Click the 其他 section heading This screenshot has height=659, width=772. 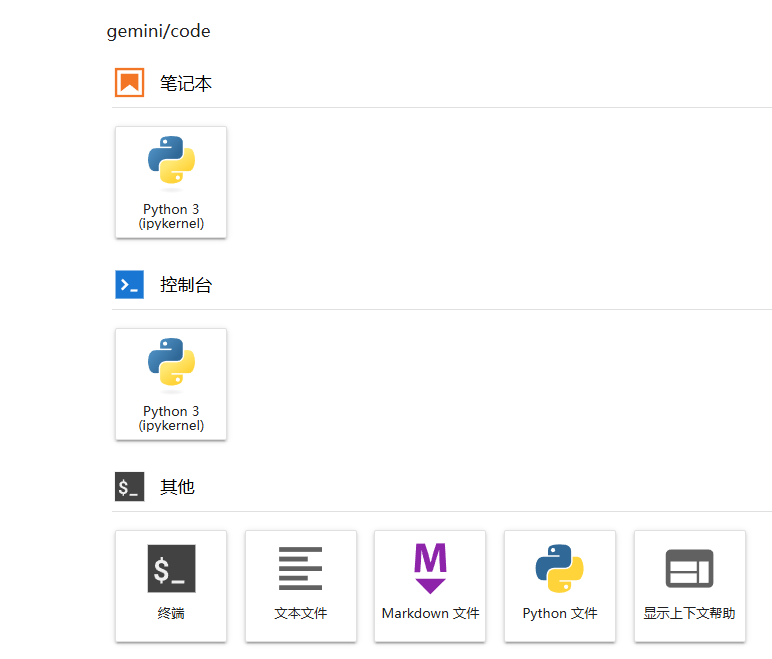[x=177, y=487]
